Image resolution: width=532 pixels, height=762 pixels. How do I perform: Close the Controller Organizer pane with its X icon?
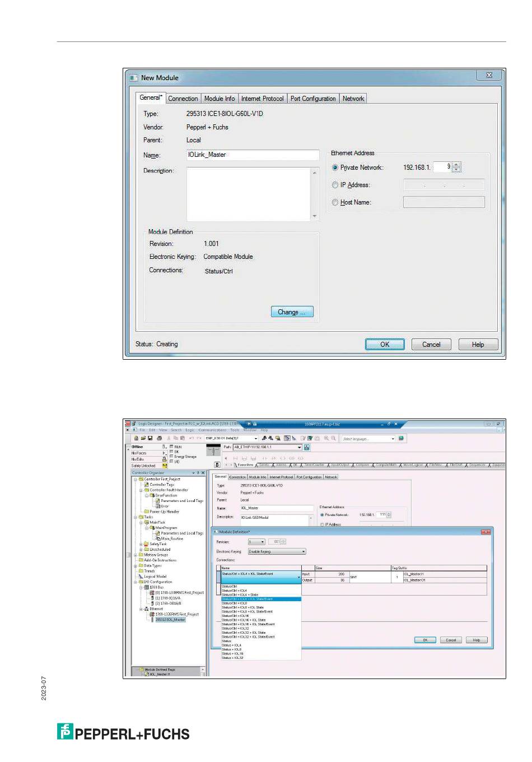[203, 473]
